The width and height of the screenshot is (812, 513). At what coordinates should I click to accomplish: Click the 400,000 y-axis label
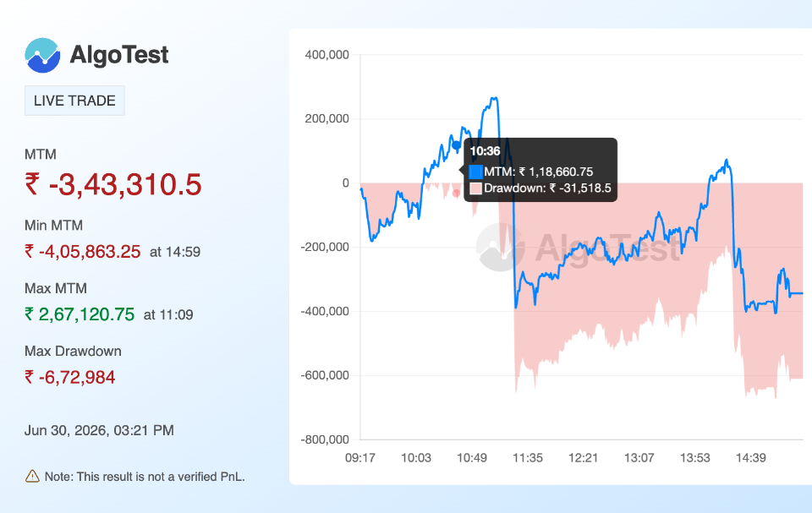click(326, 54)
